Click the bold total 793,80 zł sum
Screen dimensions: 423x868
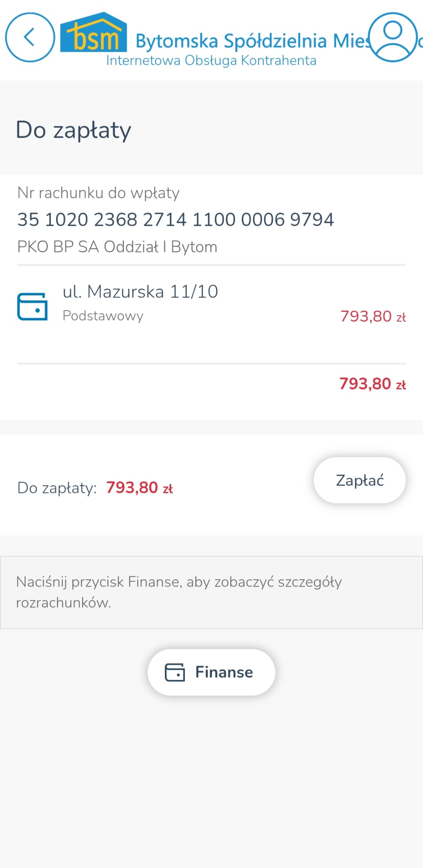(372, 384)
